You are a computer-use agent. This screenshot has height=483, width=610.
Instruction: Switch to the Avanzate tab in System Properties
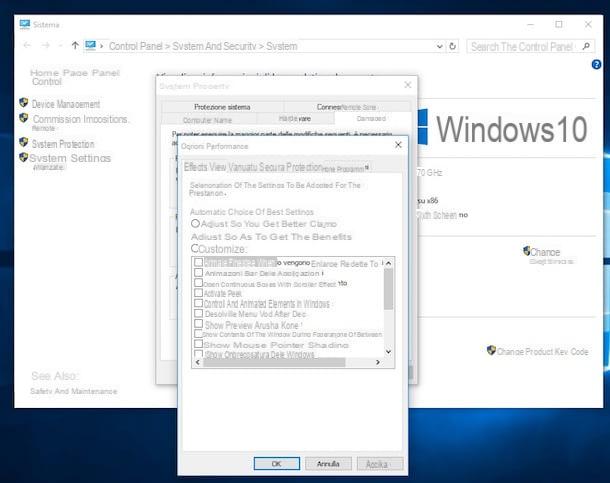click(x=372, y=118)
